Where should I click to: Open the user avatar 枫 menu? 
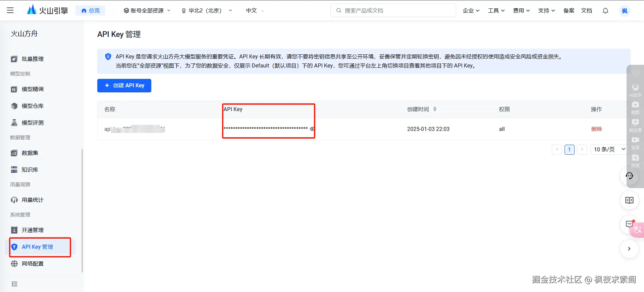pyautogui.click(x=625, y=11)
